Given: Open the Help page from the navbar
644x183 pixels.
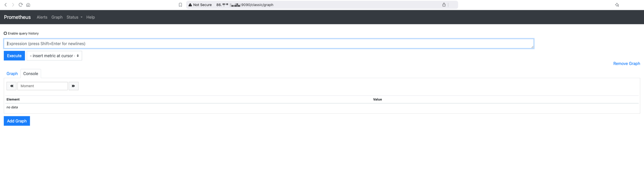Looking at the screenshot, I should coord(91,17).
